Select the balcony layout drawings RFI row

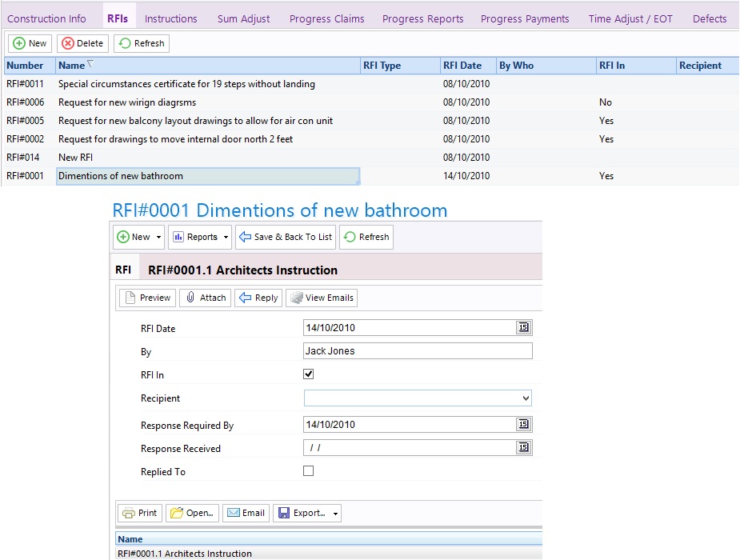(371, 121)
